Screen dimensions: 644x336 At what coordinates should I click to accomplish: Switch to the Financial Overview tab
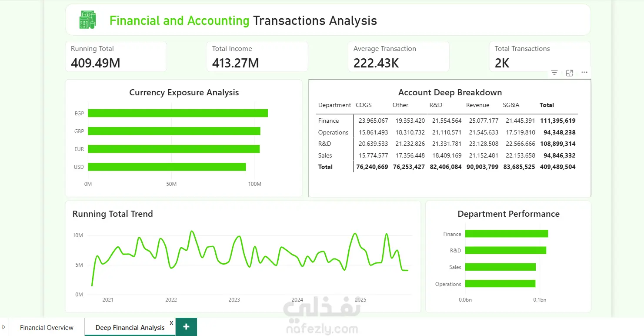pos(47,327)
